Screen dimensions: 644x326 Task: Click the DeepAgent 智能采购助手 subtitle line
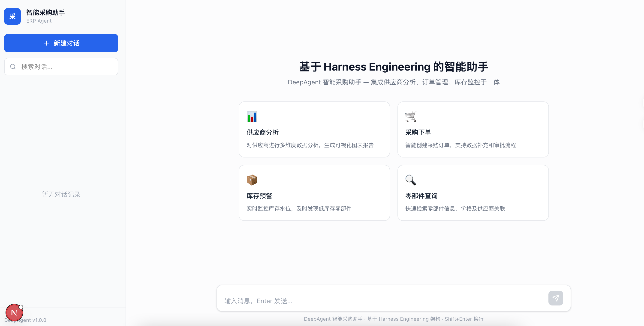394,82
